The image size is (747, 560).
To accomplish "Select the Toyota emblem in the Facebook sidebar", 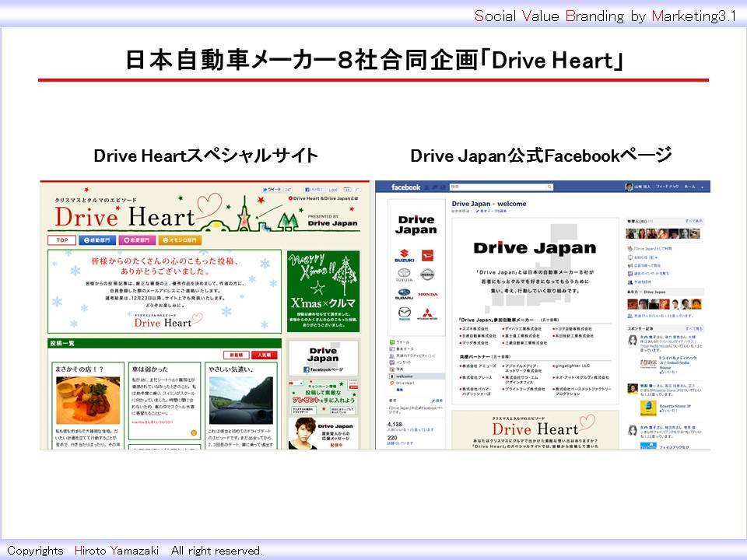I will click(404, 275).
